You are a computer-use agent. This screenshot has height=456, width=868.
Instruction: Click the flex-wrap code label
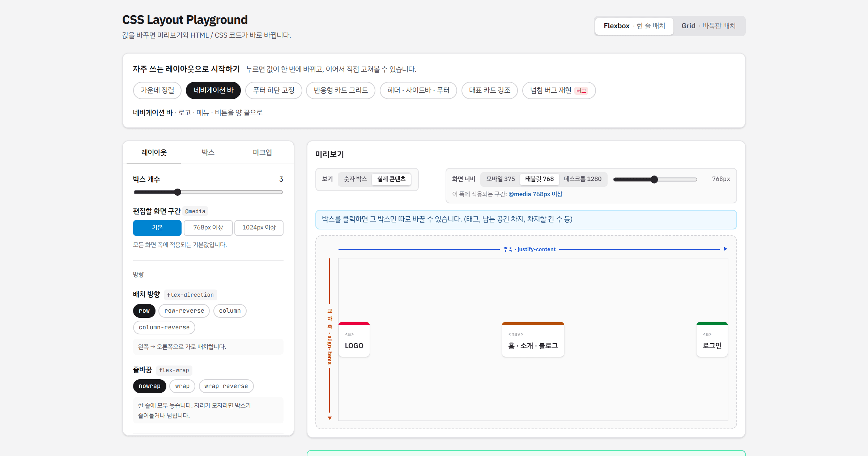174,370
